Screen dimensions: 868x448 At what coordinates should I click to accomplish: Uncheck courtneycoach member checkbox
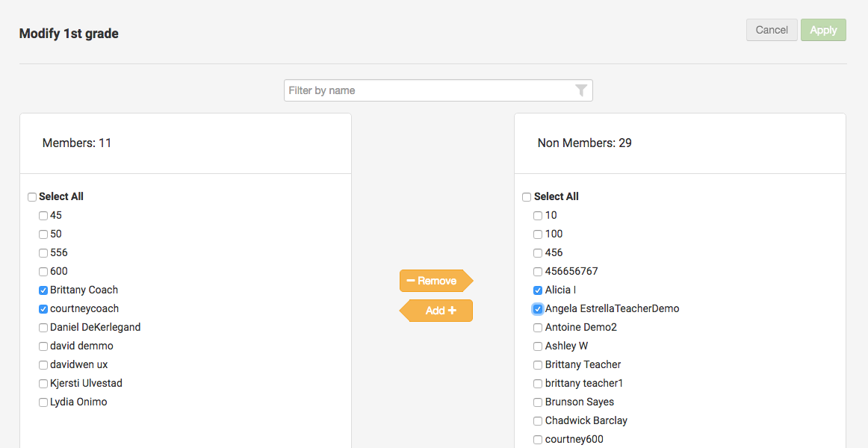coord(43,309)
